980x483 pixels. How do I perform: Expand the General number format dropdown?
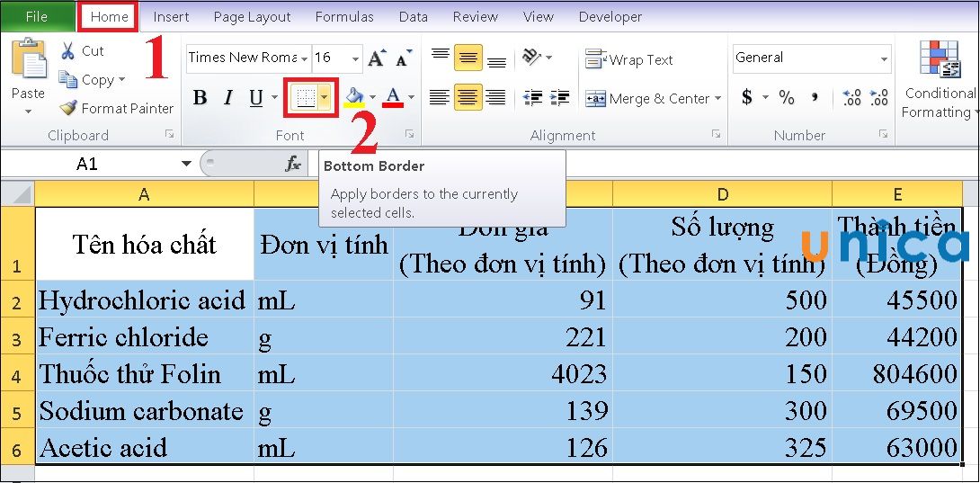click(x=884, y=58)
